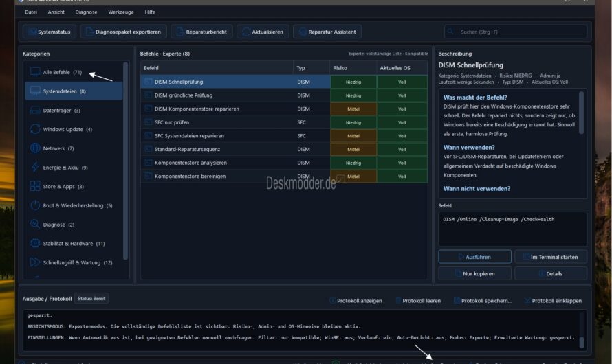
Task: Select the DISM Schnellprüfung row
Action: pos(284,82)
